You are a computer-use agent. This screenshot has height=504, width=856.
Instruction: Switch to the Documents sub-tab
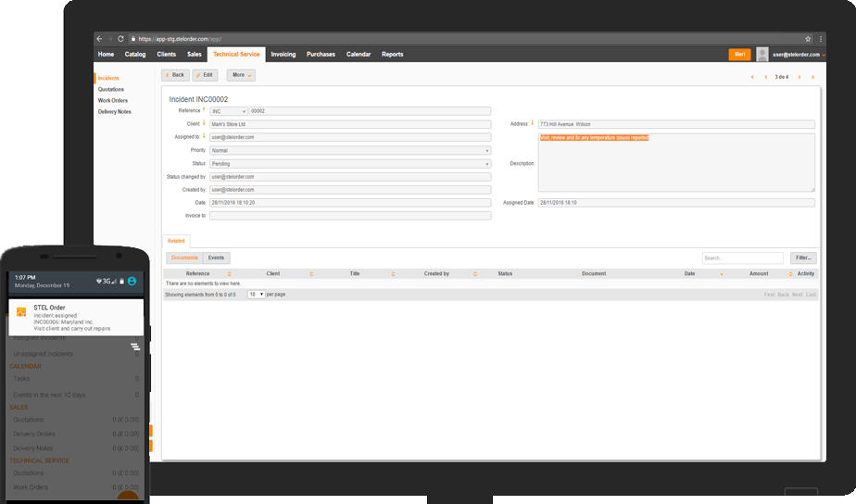pos(184,258)
